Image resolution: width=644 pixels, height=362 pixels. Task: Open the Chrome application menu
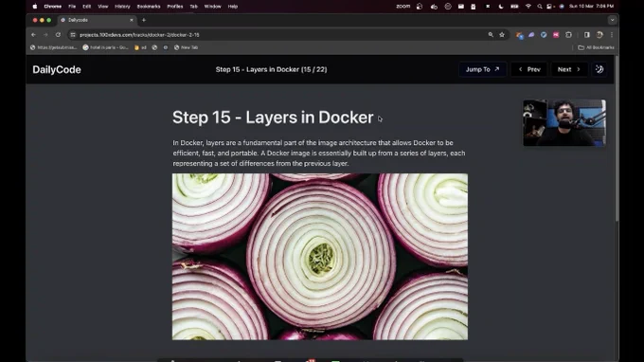[x=53, y=7]
